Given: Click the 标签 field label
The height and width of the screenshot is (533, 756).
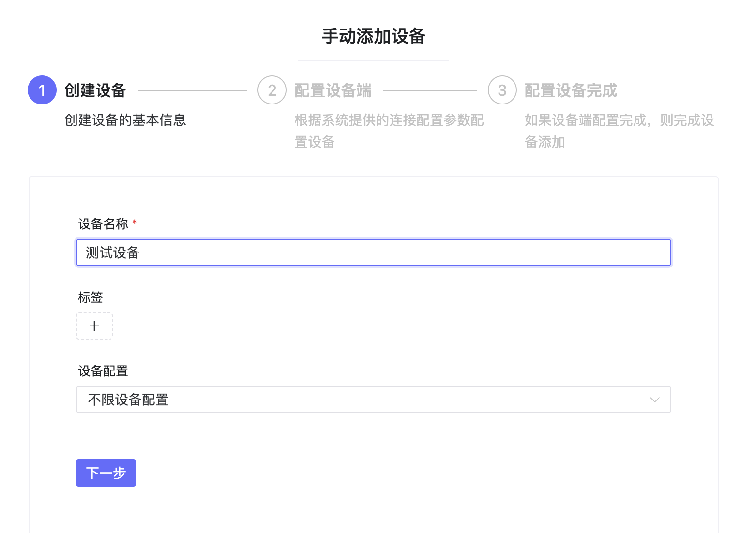Looking at the screenshot, I should (91, 297).
